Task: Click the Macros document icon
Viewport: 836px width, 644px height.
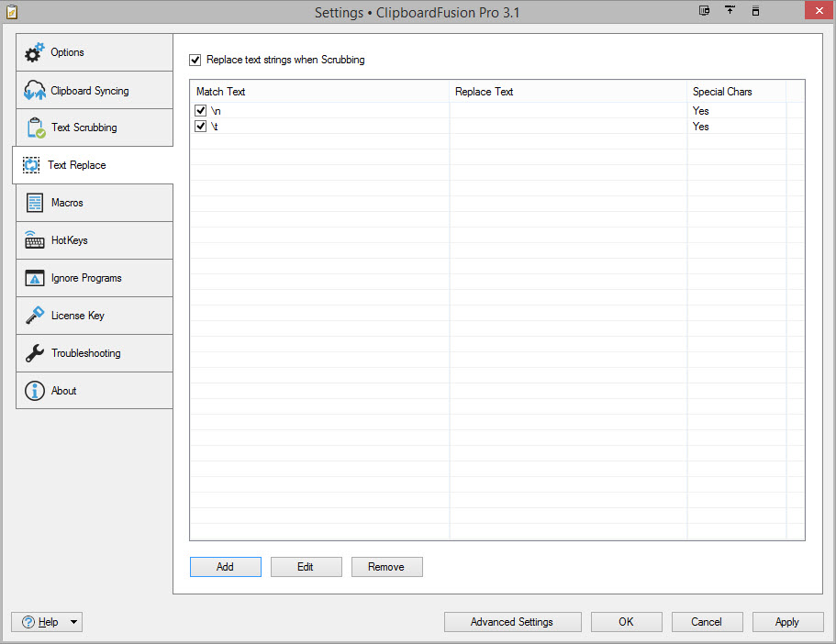Action: point(35,203)
